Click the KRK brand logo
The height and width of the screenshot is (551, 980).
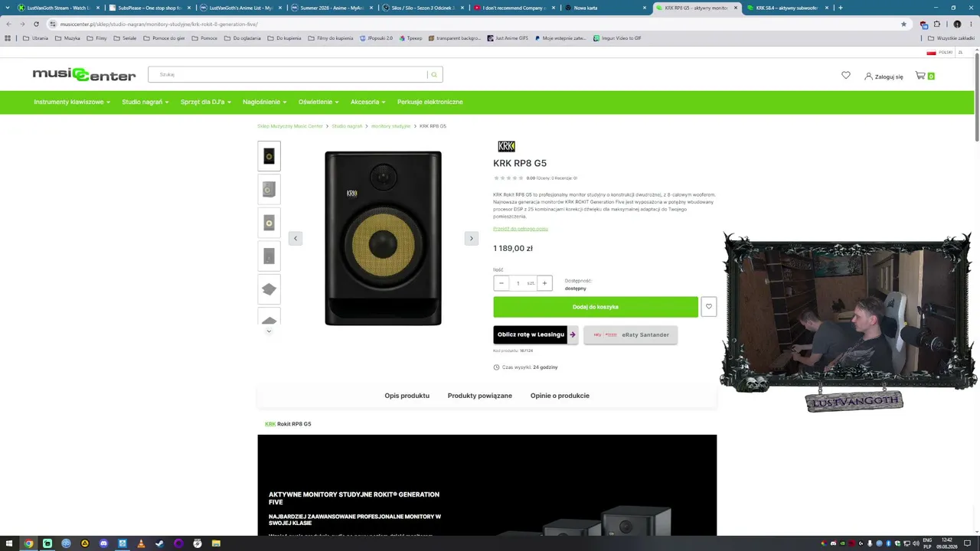[506, 146]
